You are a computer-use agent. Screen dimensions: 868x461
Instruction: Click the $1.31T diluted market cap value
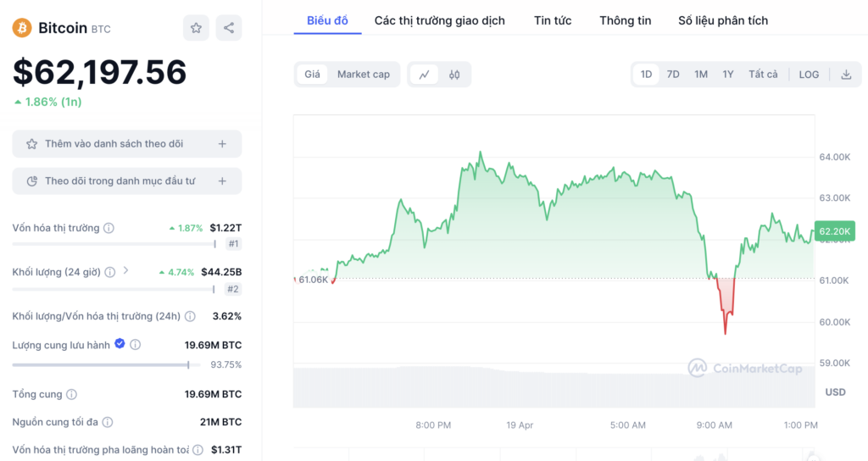click(x=226, y=450)
